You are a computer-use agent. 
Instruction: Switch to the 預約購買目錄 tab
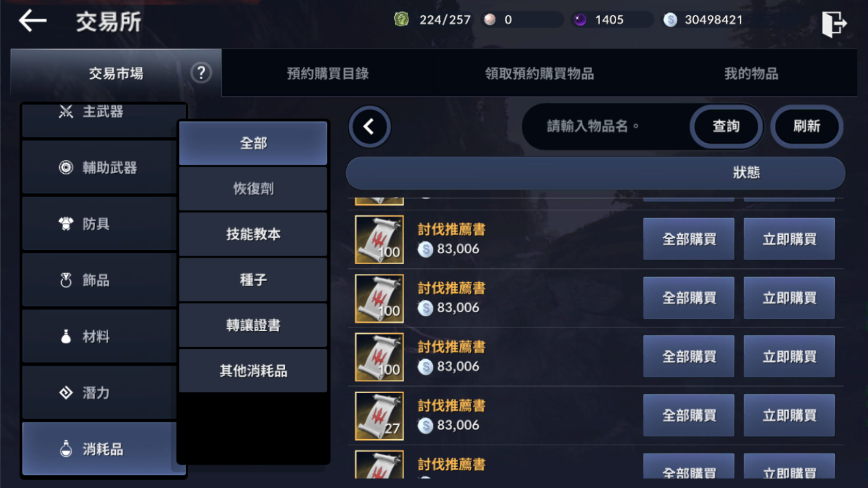coord(328,74)
